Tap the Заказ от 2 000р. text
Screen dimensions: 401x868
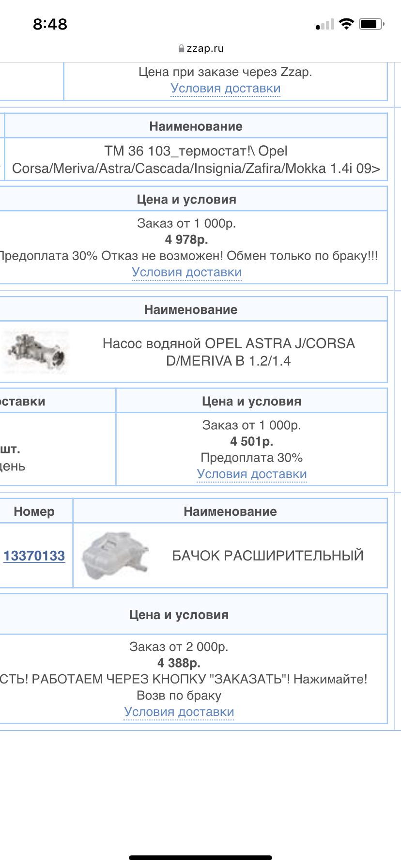179,647
